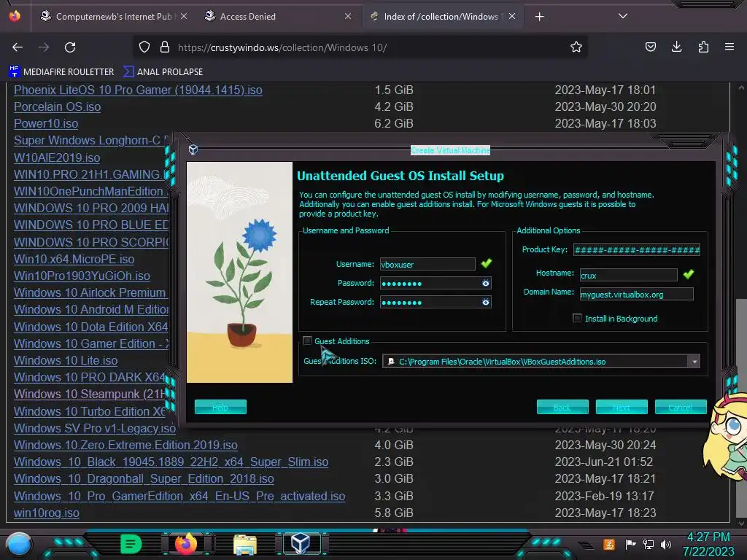
Task: Open Firefox from the taskbar
Action: pos(186,544)
